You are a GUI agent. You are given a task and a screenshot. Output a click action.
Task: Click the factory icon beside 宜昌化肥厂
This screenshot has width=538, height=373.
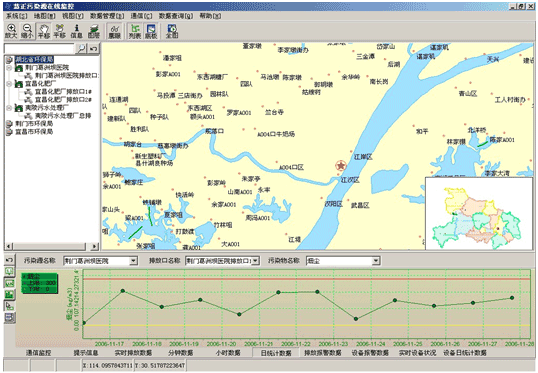tap(19, 84)
